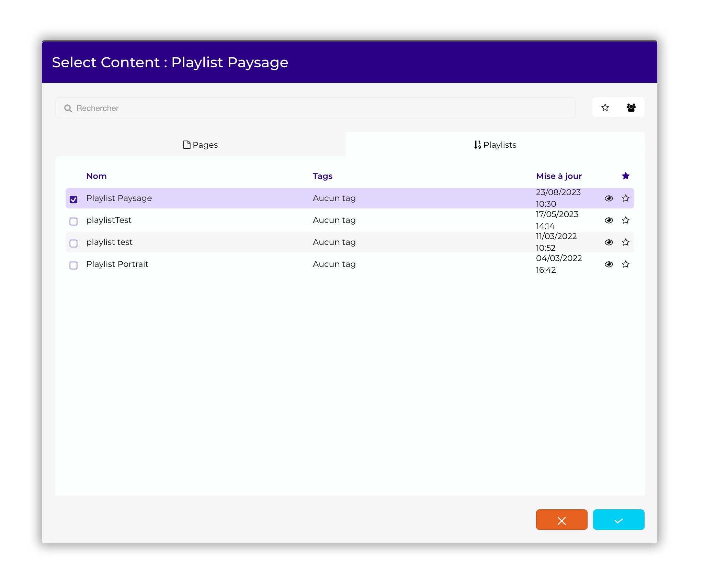Toggle favorites filter star near search
704x588 pixels.
[605, 108]
